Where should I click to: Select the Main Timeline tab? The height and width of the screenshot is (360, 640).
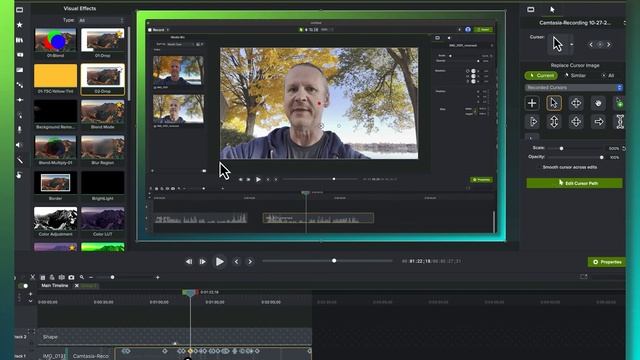click(x=55, y=286)
